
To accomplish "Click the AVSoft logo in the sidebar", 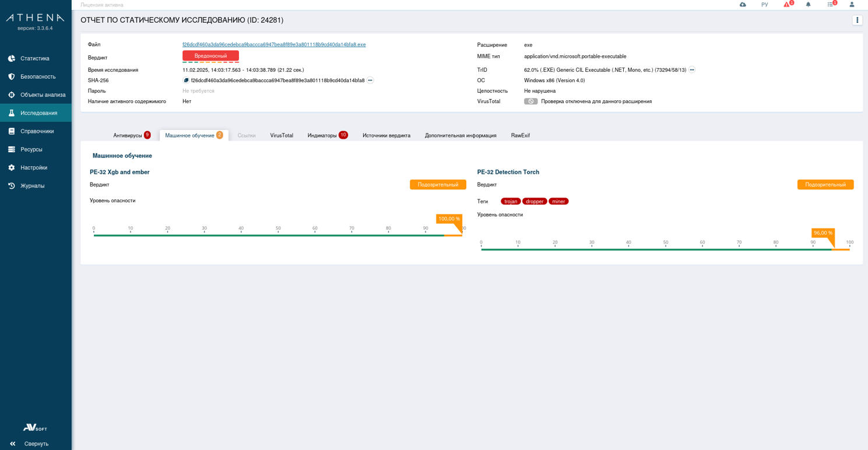I will tap(35, 428).
